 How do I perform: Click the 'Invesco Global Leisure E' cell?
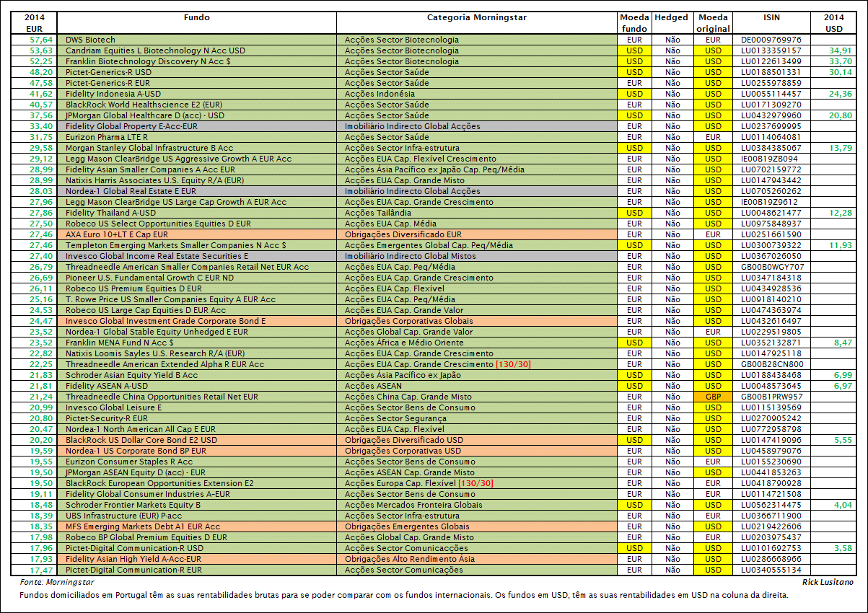click(x=197, y=407)
